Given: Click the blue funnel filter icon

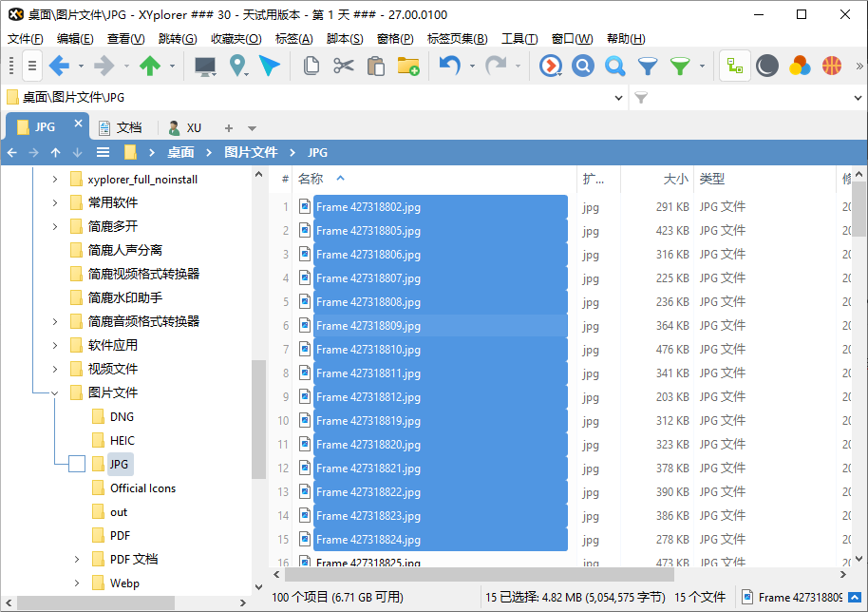Looking at the screenshot, I should click(647, 66).
